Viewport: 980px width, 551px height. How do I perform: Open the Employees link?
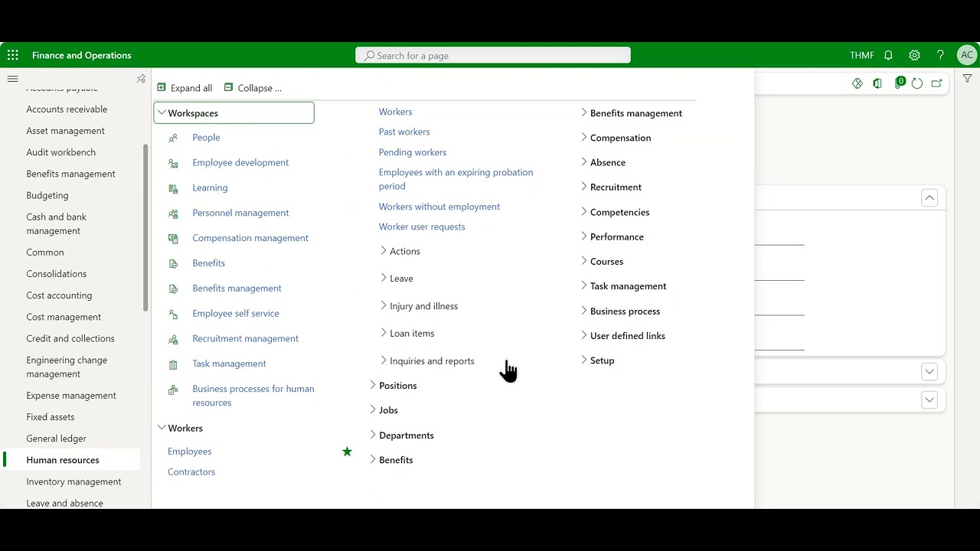[x=190, y=452]
